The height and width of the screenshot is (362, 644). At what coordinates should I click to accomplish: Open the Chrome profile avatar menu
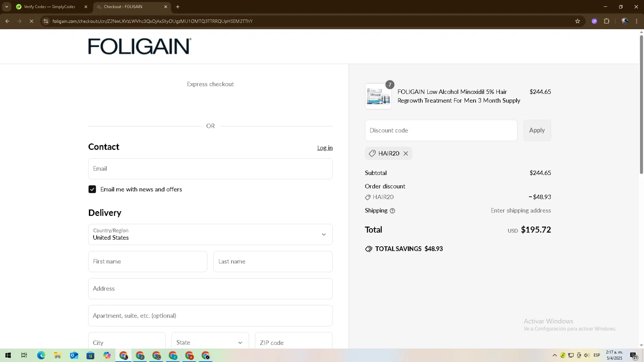point(625,21)
